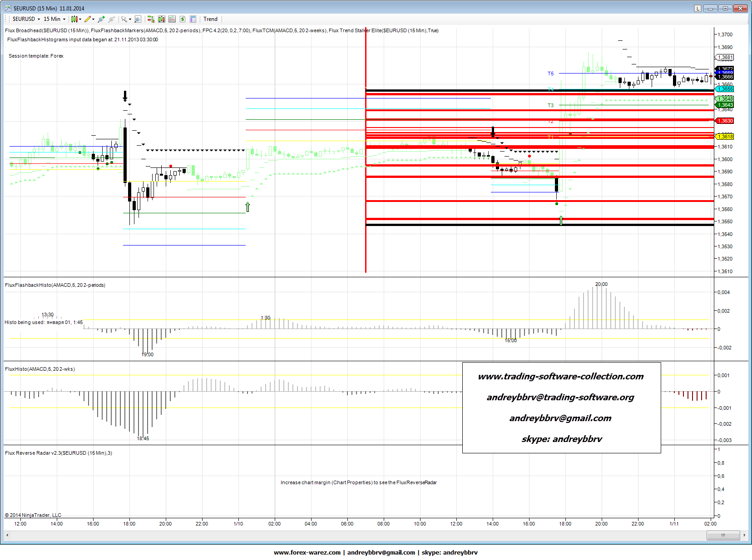This screenshot has height=560, width=752.
Task: Click the zoom out magnifier icon
Action: click(x=111, y=19)
